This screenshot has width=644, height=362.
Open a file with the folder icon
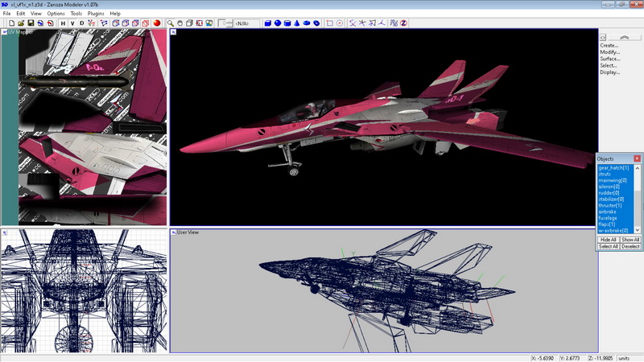point(21,23)
